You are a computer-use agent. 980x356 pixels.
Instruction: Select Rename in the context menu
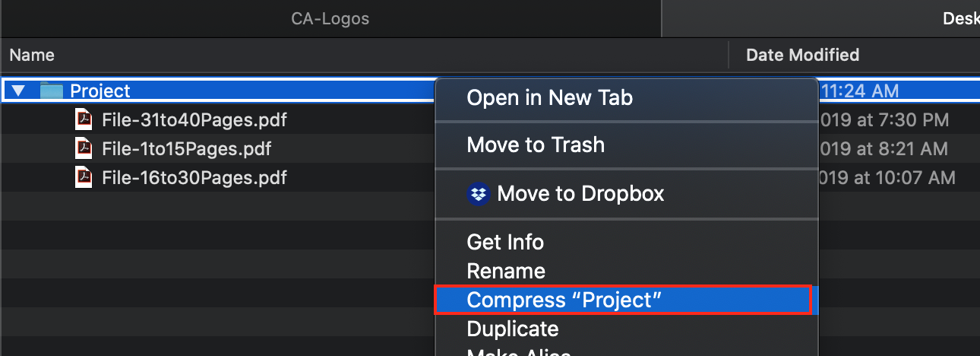(506, 271)
